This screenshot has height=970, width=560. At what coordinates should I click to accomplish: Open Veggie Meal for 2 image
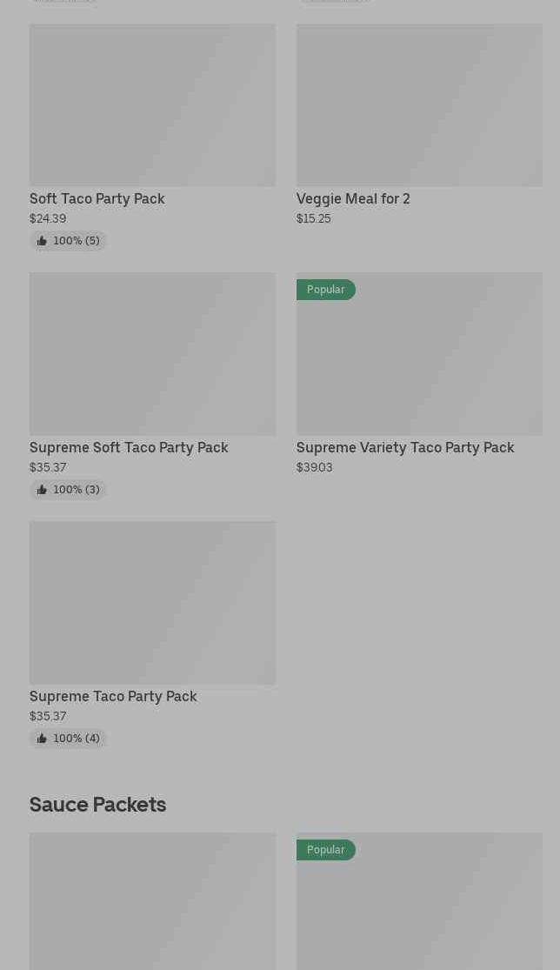pos(419,104)
